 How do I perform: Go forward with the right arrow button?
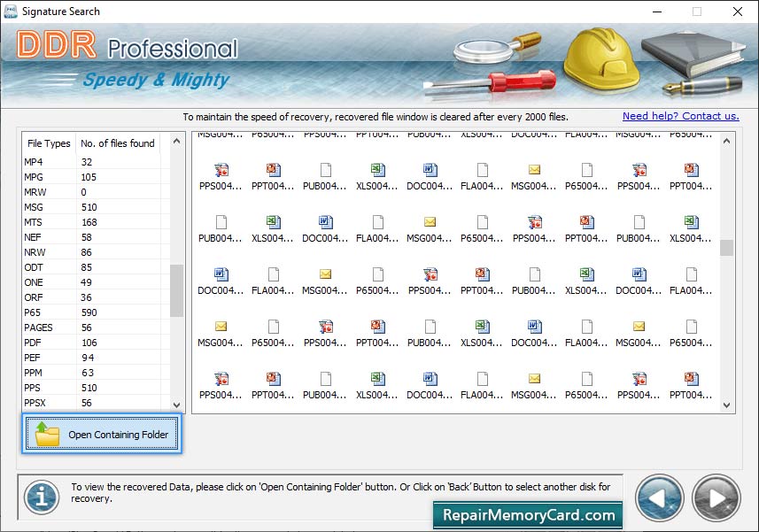pyautogui.click(x=716, y=498)
